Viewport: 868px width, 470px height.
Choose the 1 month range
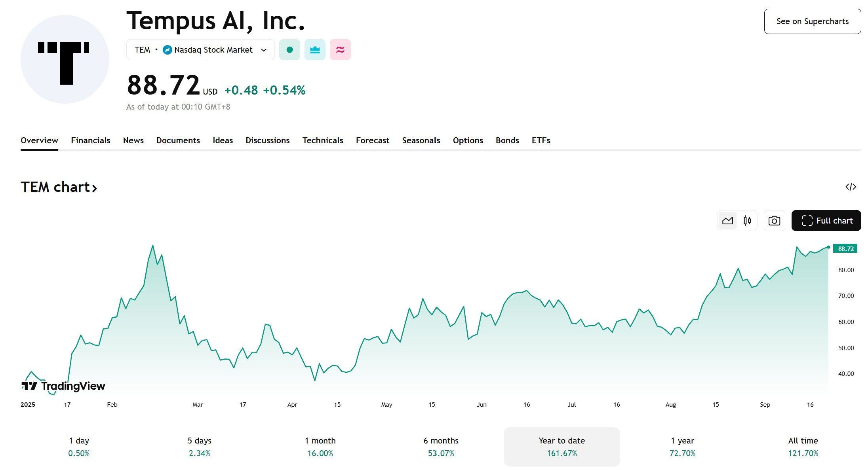pyautogui.click(x=320, y=447)
